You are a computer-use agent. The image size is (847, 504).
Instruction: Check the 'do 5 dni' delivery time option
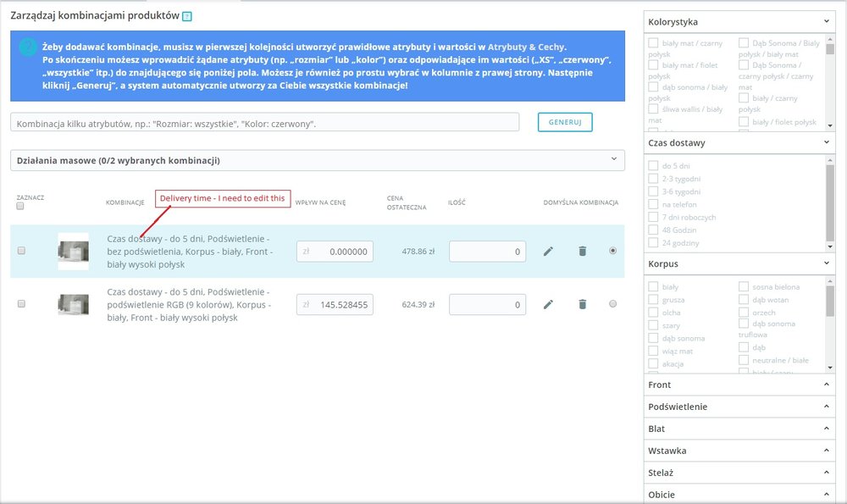click(653, 165)
